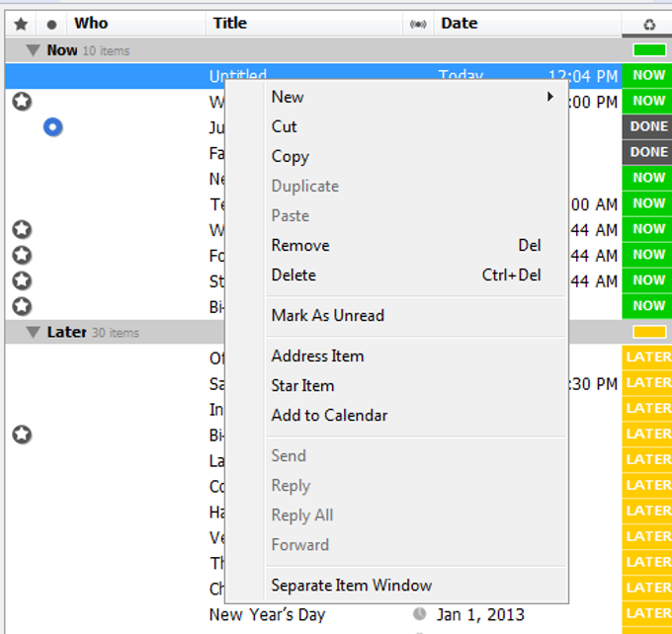Click the Reply menu entry
The image size is (672, 634).
tap(291, 486)
